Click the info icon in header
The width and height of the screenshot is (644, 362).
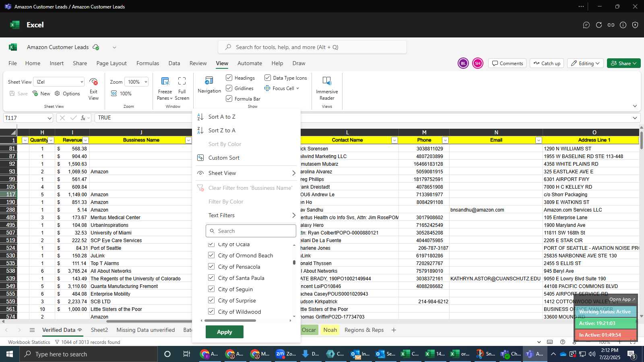(623, 25)
